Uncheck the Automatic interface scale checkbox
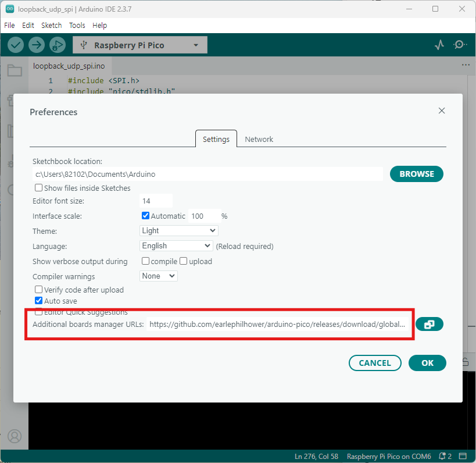Image resolution: width=476 pixels, height=463 pixels. click(x=146, y=216)
